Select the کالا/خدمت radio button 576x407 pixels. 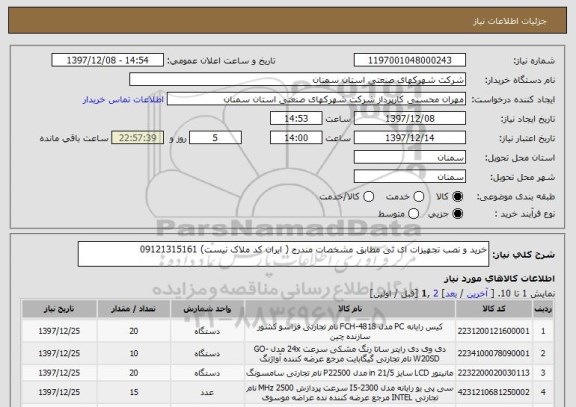pyautogui.click(x=368, y=197)
